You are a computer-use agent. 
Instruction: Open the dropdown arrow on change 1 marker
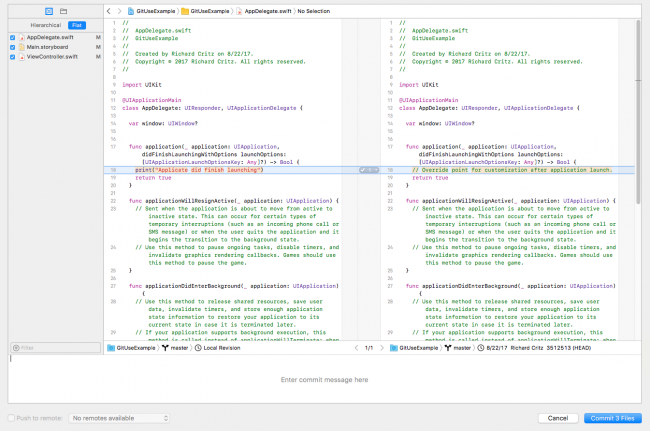click(376, 170)
